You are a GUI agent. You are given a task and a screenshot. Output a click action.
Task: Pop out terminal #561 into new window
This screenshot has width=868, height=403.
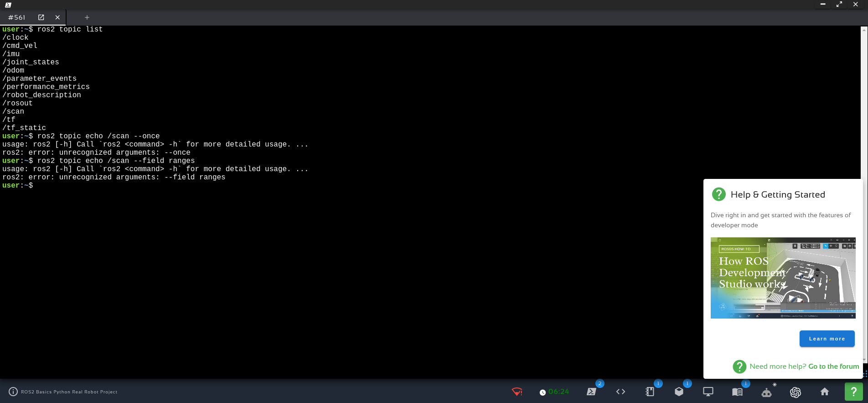click(41, 17)
